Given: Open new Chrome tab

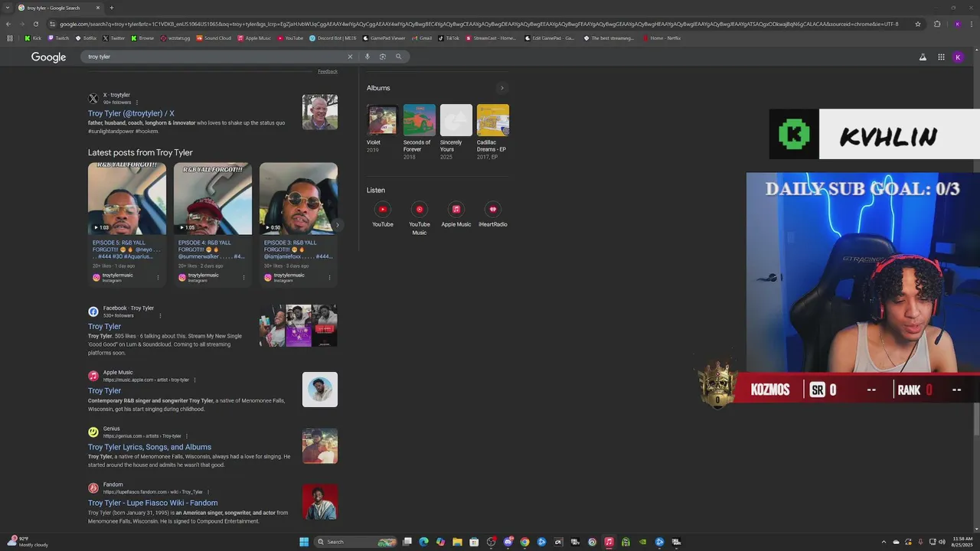Looking at the screenshot, I should point(111,8).
